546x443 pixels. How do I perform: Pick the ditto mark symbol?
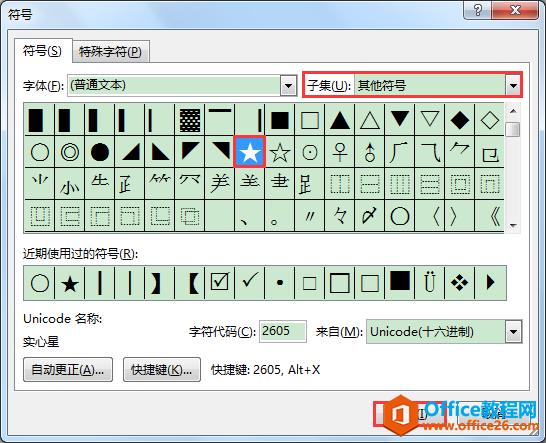310,216
